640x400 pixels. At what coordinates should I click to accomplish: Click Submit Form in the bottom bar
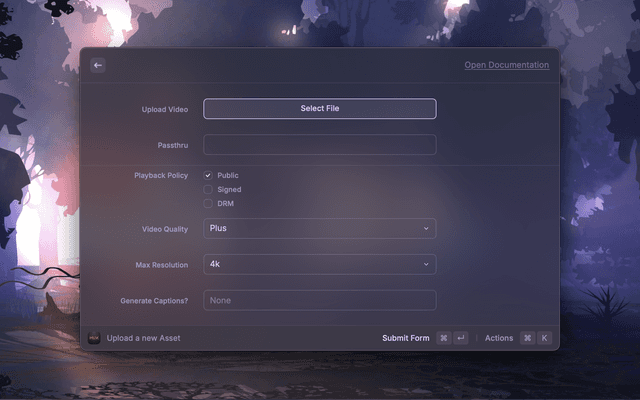[405, 338]
